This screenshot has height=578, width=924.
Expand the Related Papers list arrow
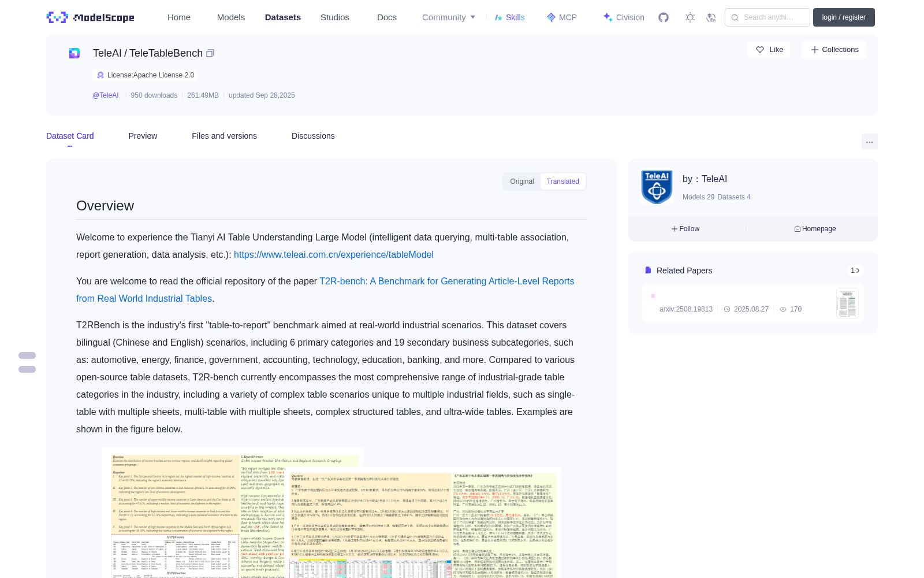click(x=855, y=271)
